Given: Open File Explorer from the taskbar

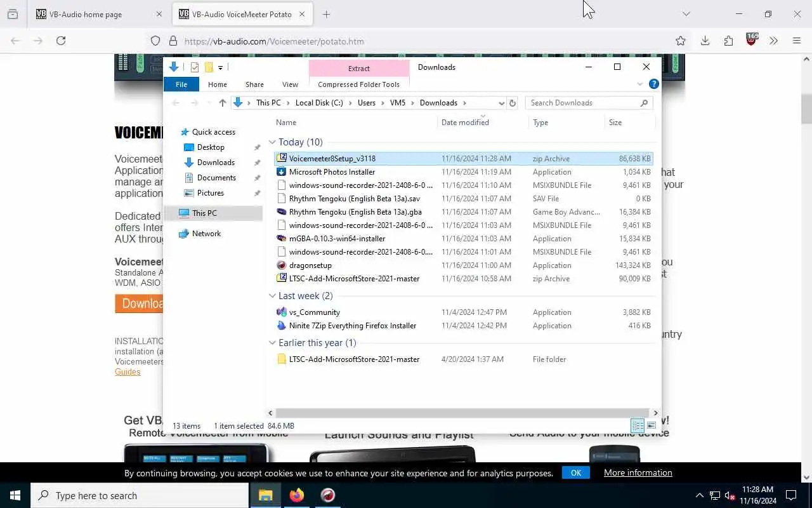Looking at the screenshot, I should tap(266, 495).
